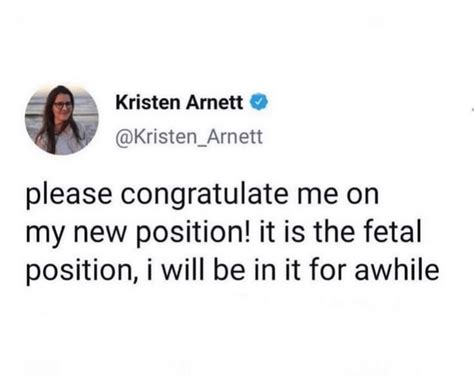This screenshot has width=474, height=392.
Task: Click the "Arnett" surname in the bold name
Action: (215, 102)
